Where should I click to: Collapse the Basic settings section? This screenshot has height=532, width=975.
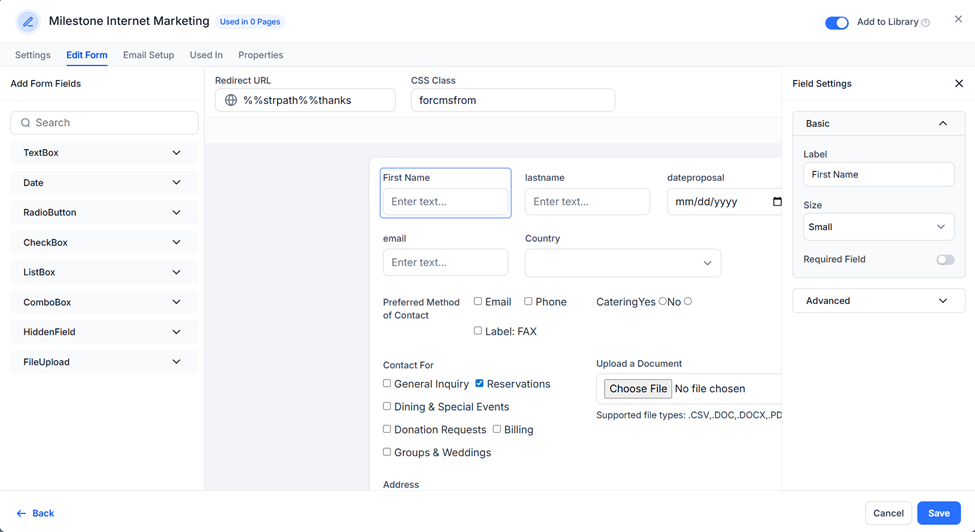point(878,124)
